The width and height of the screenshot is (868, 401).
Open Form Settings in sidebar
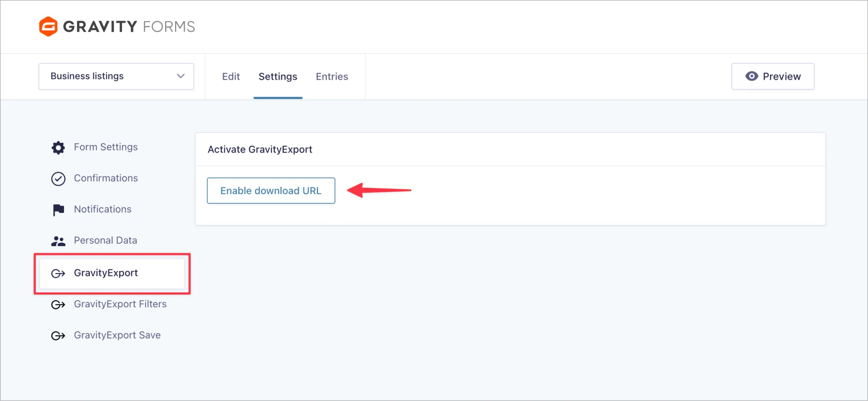(x=106, y=147)
